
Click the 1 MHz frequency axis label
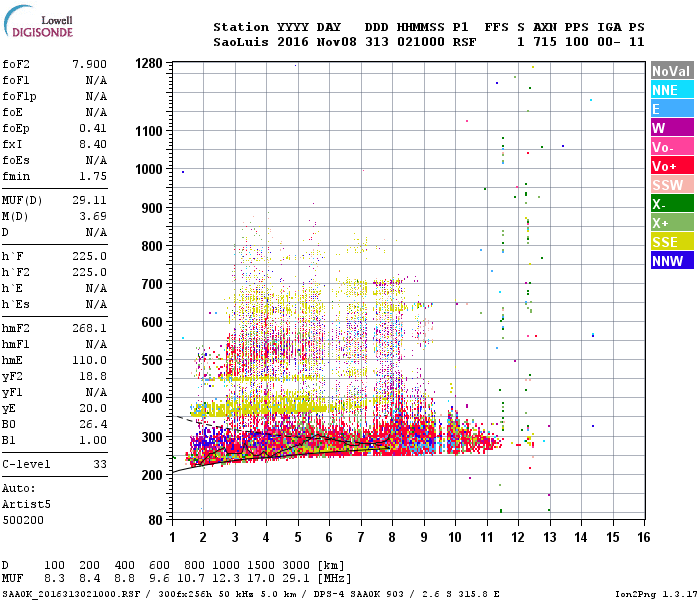pyautogui.click(x=172, y=537)
